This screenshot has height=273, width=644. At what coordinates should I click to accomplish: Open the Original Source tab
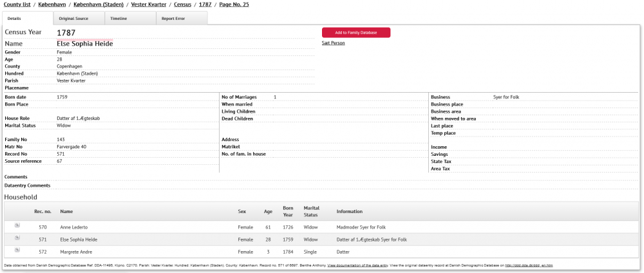pos(79,19)
